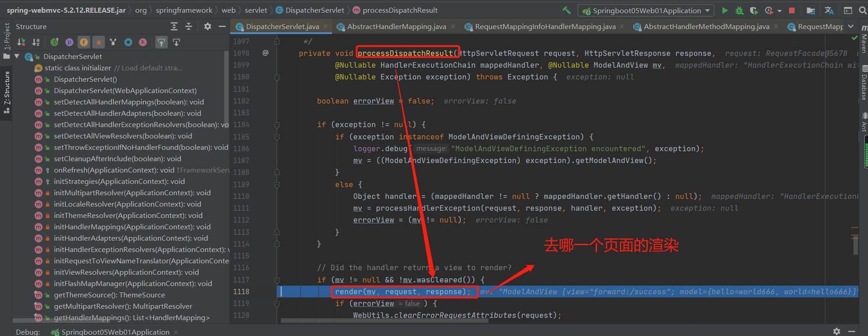Open Project Structure icon in toolbar
Viewport: 868px width, 336px height.
811,10
